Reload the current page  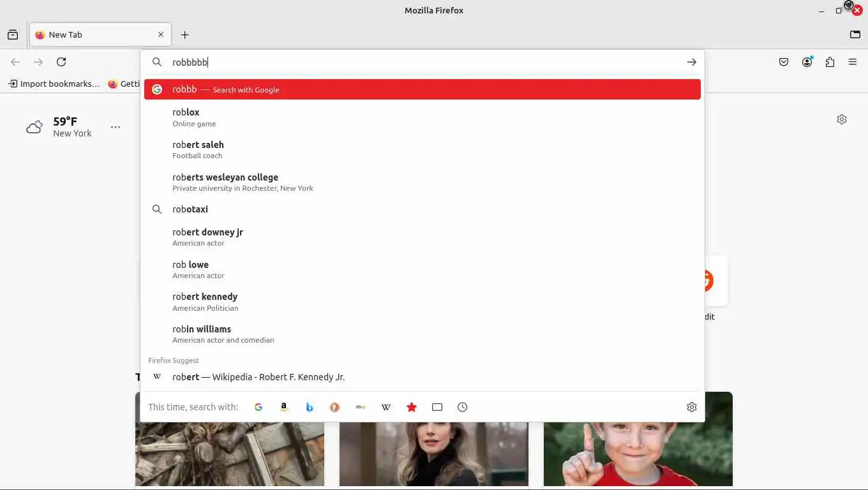click(x=61, y=62)
